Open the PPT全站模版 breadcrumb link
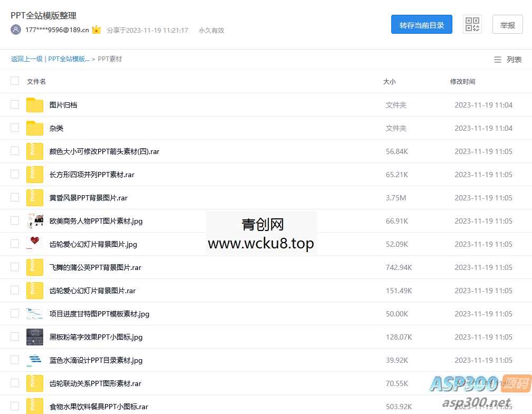 [68, 59]
